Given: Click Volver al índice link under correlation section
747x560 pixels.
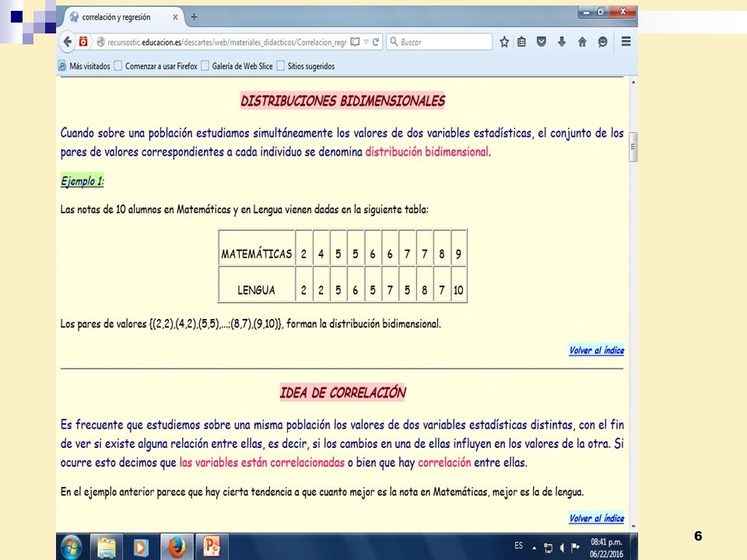Looking at the screenshot, I should pyautogui.click(x=597, y=518).
